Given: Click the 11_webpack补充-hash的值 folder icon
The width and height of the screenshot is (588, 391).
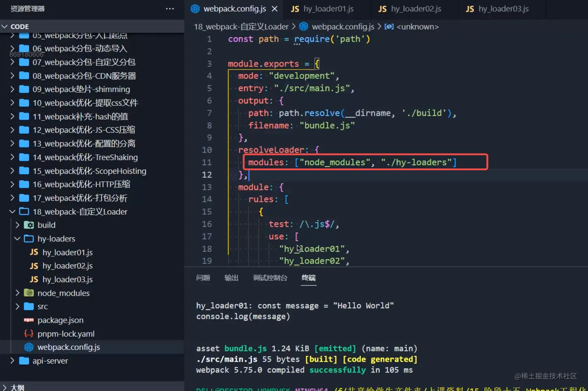Looking at the screenshot, I should [x=24, y=116].
